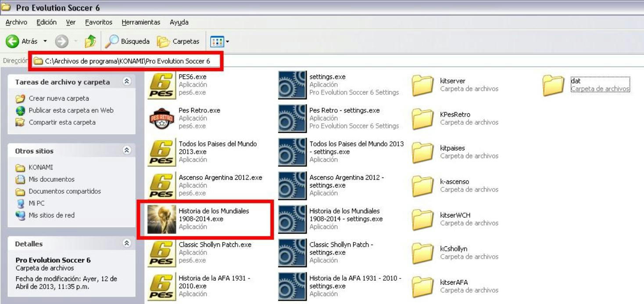Open the Vistas dropdown arrow in toolbar
Viewport: 644px width, 304px height.
tap(227, 42)
